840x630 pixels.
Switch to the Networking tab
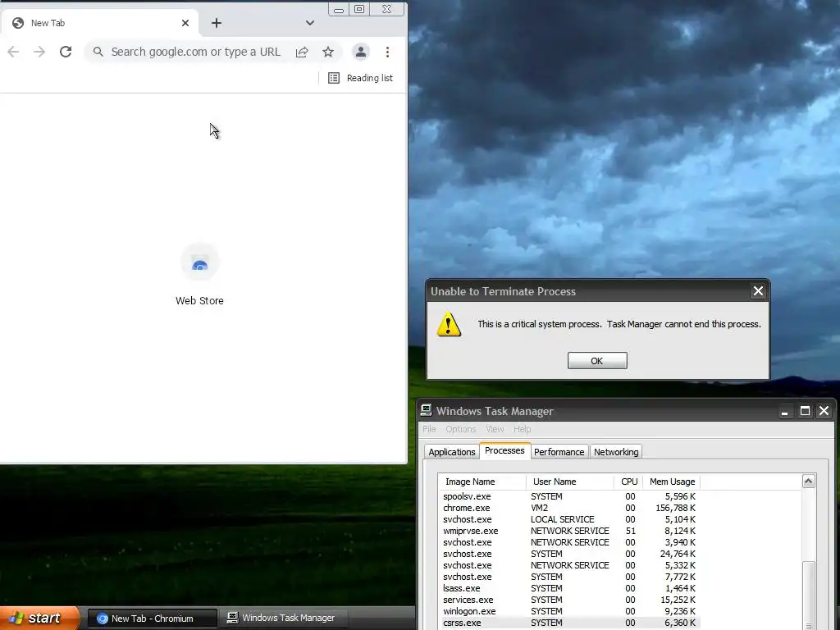(616, 452)
